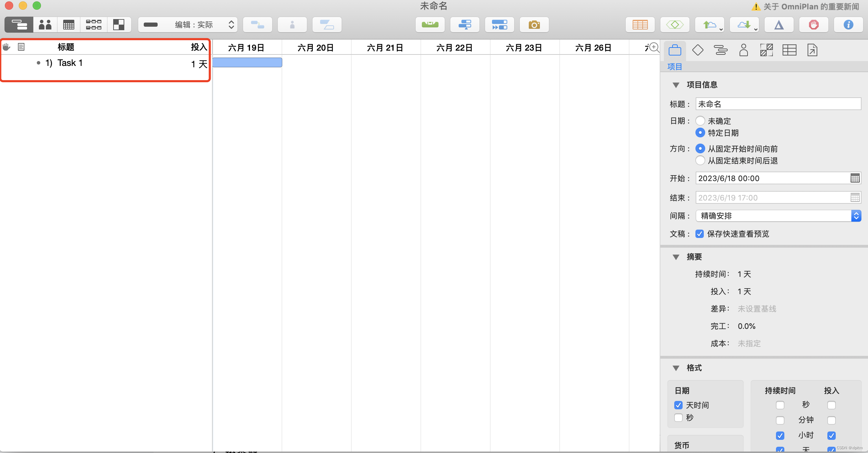The image size is (868, 453).
Task: Switch to Resource view icon
Action: coord(45,25)
